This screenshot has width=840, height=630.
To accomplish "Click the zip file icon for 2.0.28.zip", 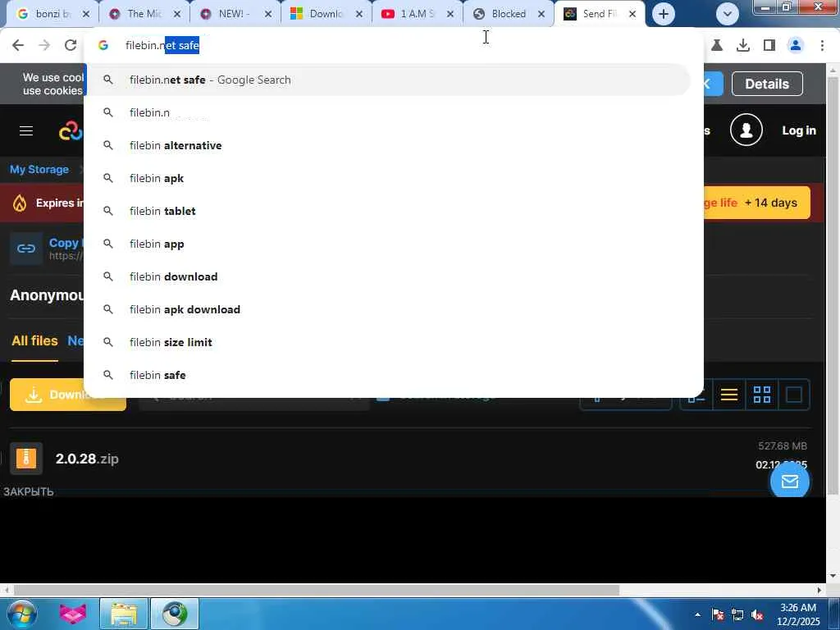I will click(x=26, y=459).
